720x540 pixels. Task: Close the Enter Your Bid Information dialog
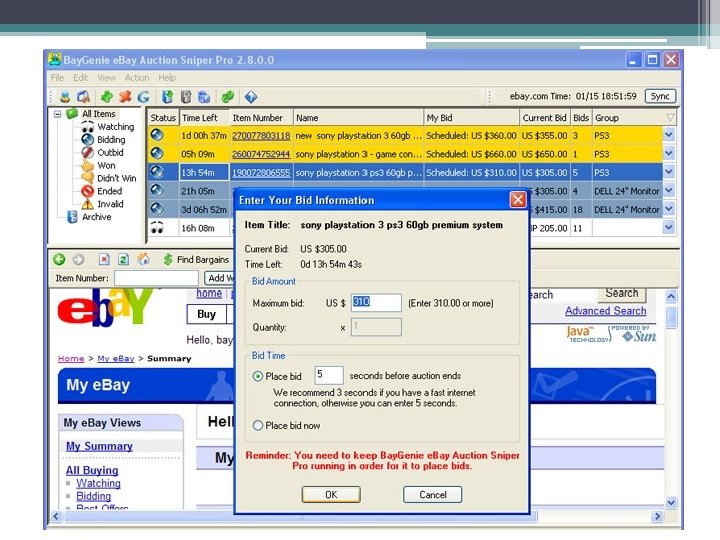(518, 200)
